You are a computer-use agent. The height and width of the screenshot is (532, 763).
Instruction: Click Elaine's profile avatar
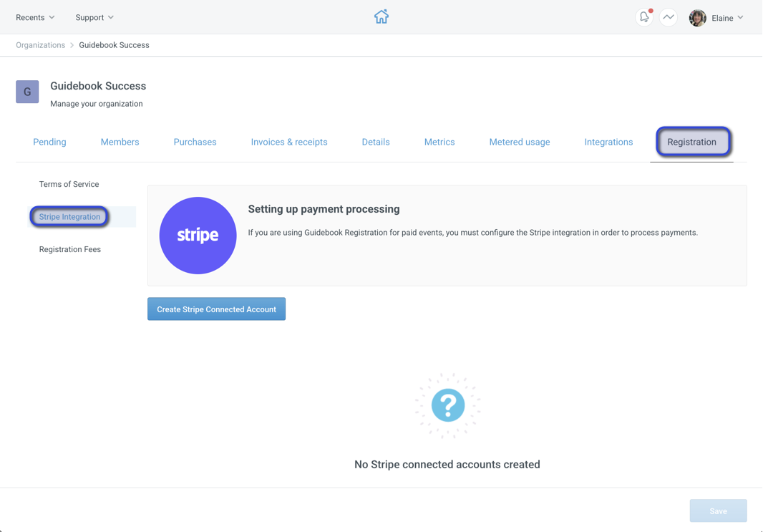tap(697, 18)
